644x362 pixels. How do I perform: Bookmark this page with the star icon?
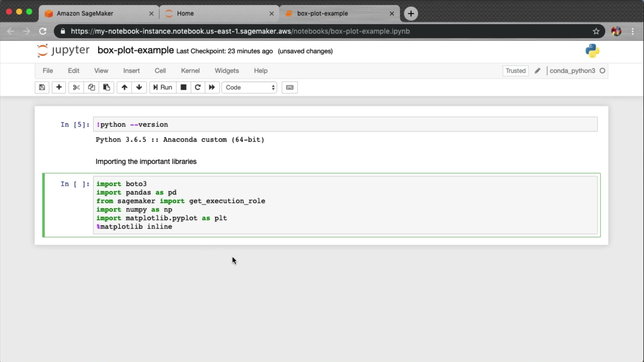pos(596,31)
